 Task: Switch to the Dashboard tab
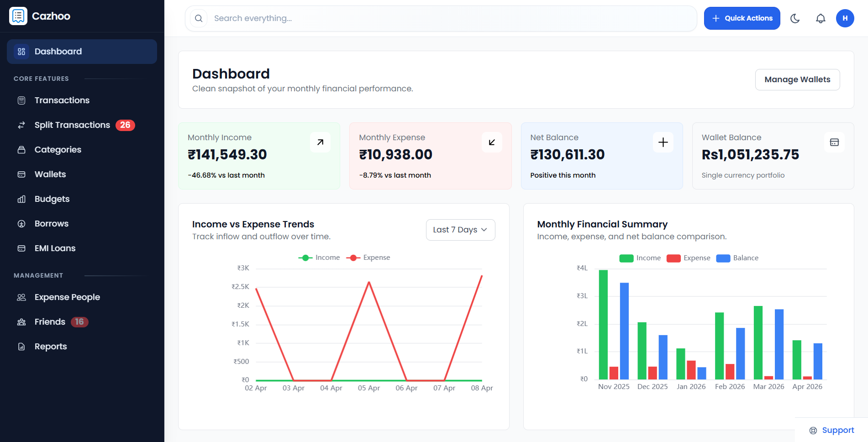click(58, 51)
